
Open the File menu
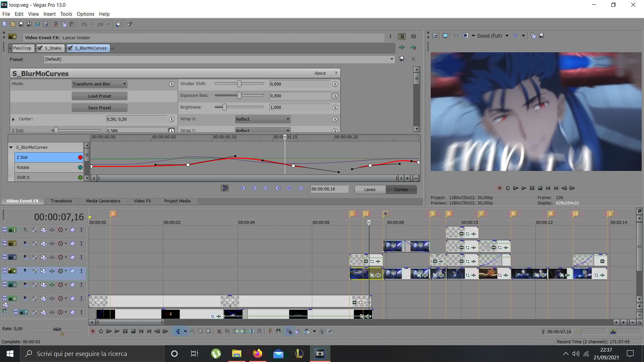click(6, 14)
